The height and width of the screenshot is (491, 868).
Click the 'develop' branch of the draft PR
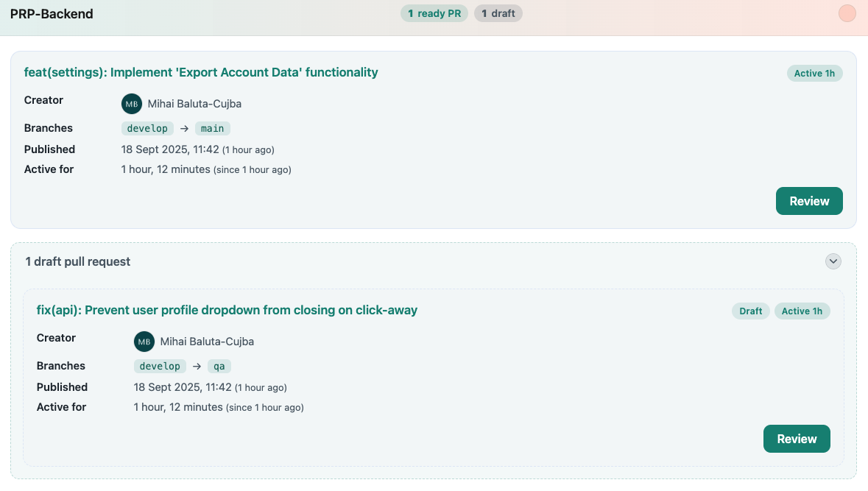pos(160,366)
